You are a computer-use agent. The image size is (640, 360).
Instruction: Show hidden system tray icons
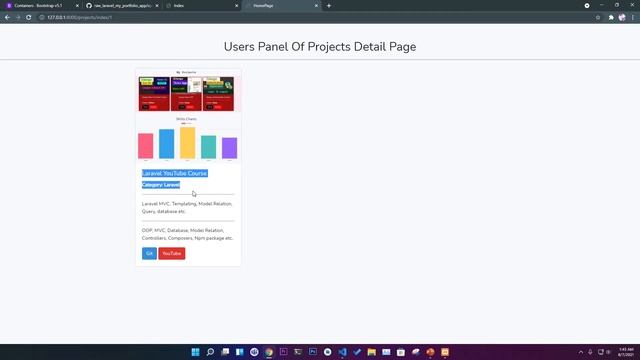581,352
